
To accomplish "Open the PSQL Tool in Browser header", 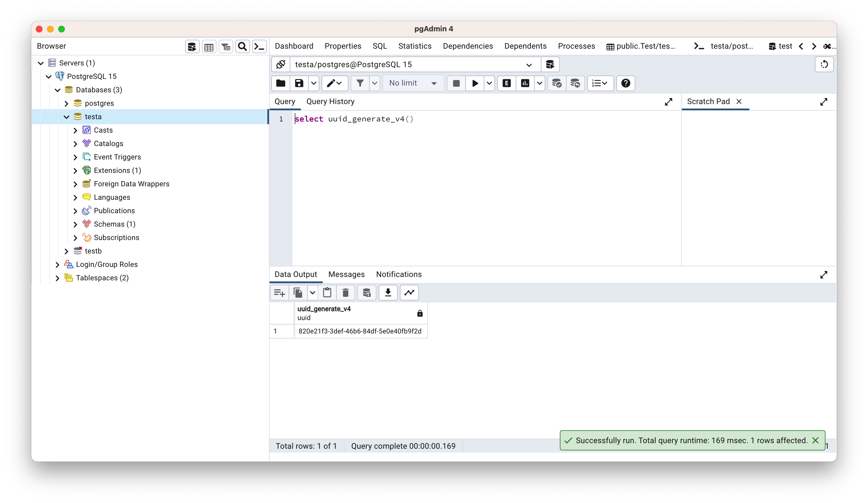I will (x=259, y=46).
